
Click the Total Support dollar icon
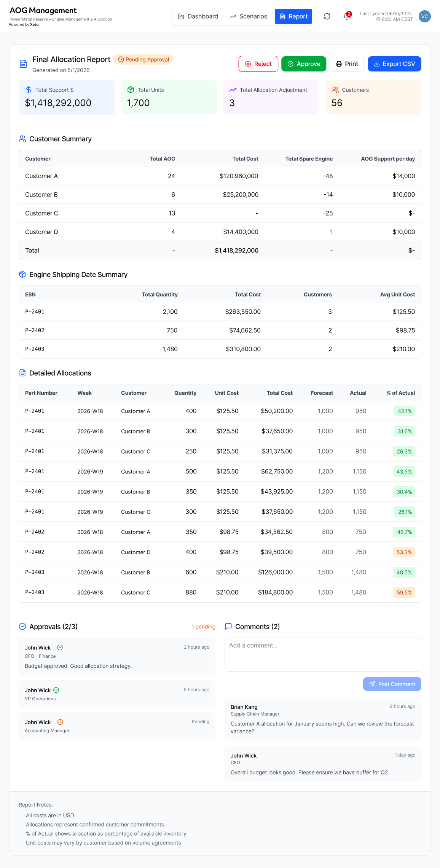point(29,90)
